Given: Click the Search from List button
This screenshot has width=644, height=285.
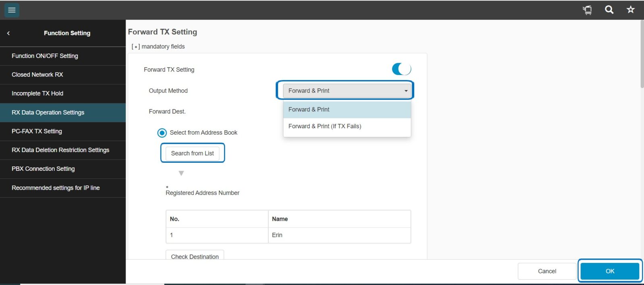Looking at the screenshot, I should [x=192, y=153].
